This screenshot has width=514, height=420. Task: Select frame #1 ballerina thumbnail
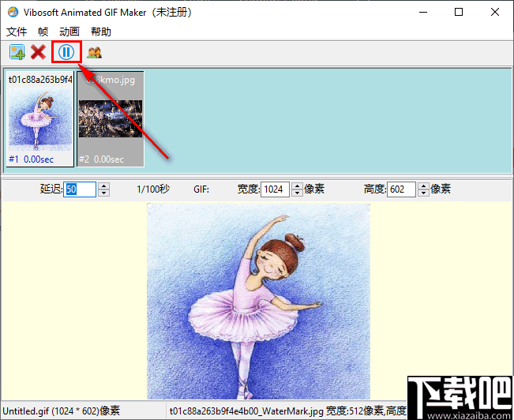[40, 119]
